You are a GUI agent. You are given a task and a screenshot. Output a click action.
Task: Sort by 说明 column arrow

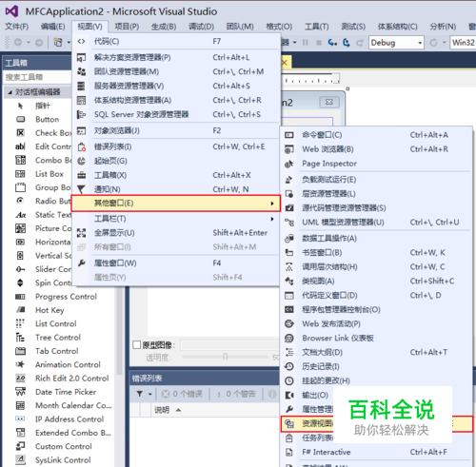tap(178, 410)
